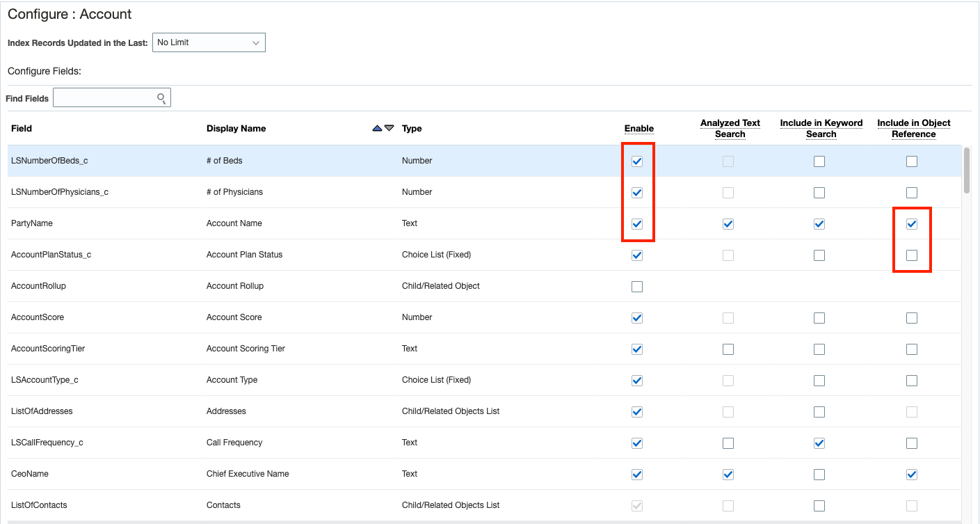This screenshot has height=524, width=980.
Task: Open the Index Records Updated dropdown
Action: (x=209, y=42)
